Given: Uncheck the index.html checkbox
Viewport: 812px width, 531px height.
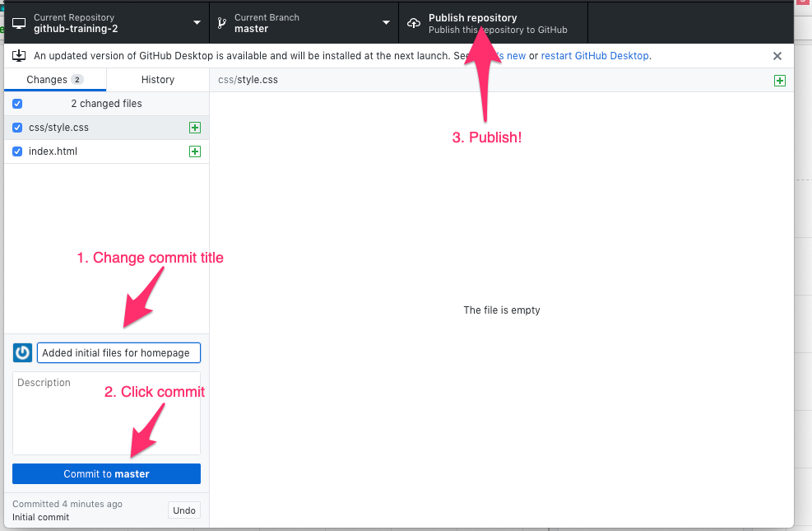Looking at the screenshot, I should pyautogui.click(x=17, y=151).
